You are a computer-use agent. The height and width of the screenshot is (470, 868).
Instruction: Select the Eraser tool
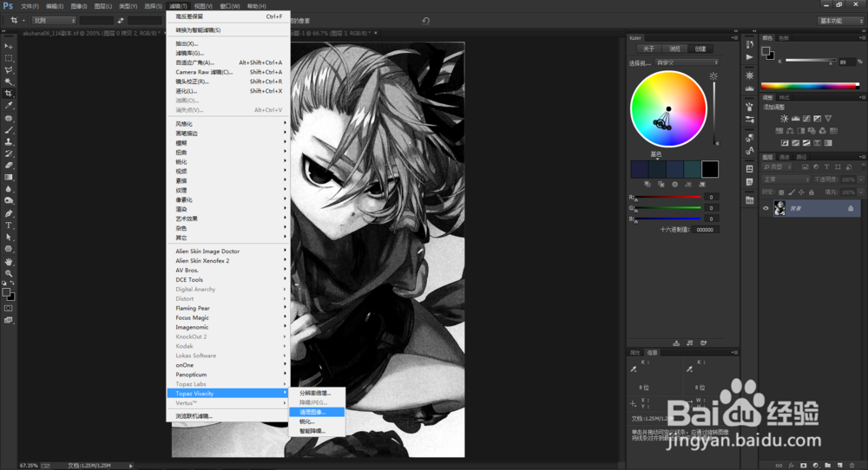point(9,166)
